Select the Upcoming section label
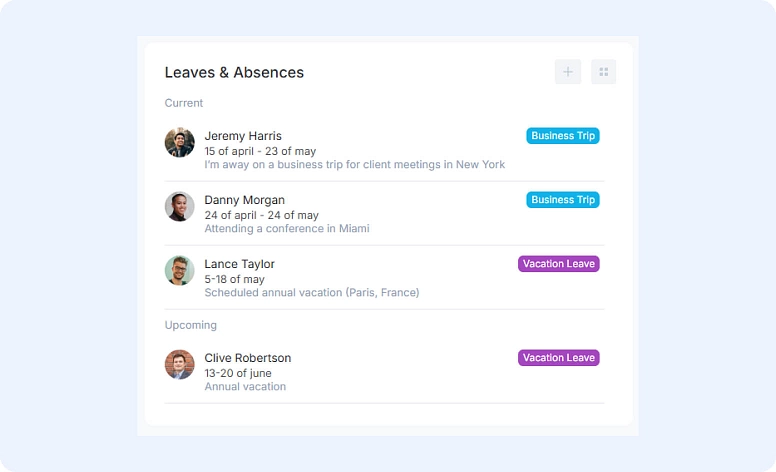This screenshot has height=472, width=776. coord(191,325)
